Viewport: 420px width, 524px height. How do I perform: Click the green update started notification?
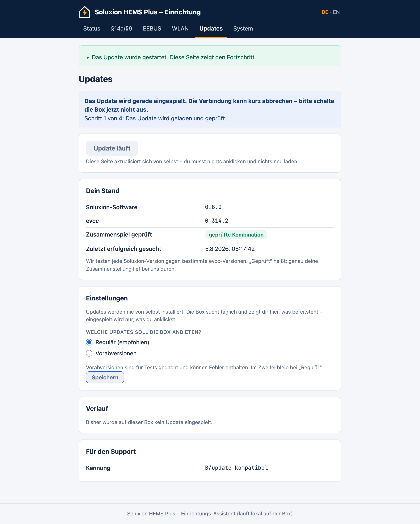(x=210, y=56)
